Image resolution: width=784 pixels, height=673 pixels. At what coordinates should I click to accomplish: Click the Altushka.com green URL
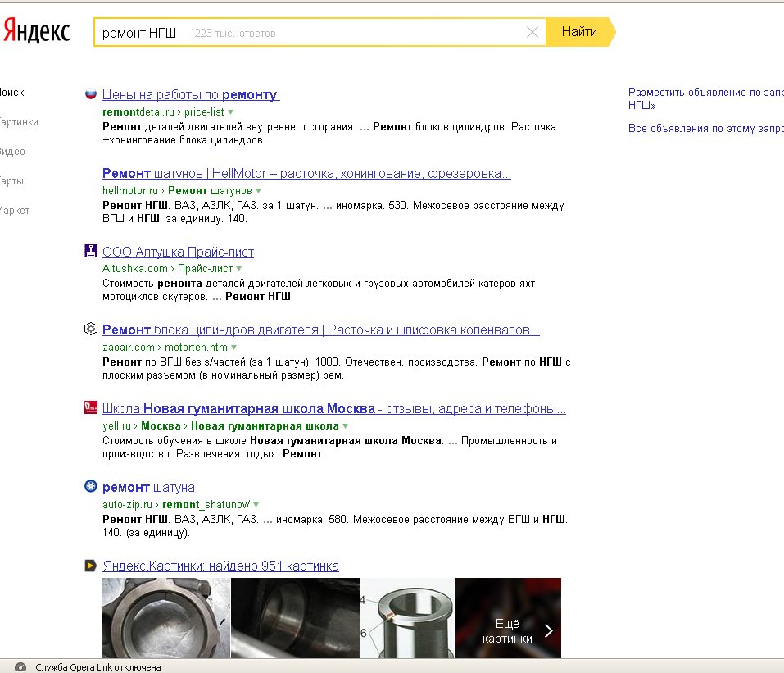click(135, 269)
